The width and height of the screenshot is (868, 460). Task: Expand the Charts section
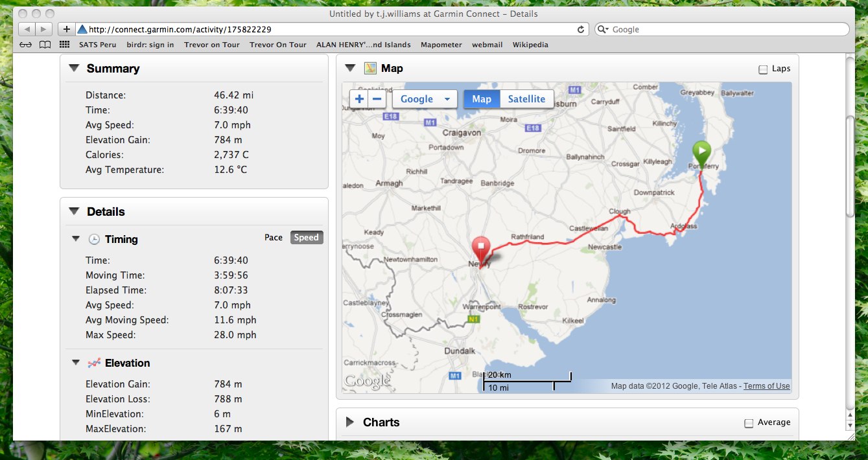[350, 422]
